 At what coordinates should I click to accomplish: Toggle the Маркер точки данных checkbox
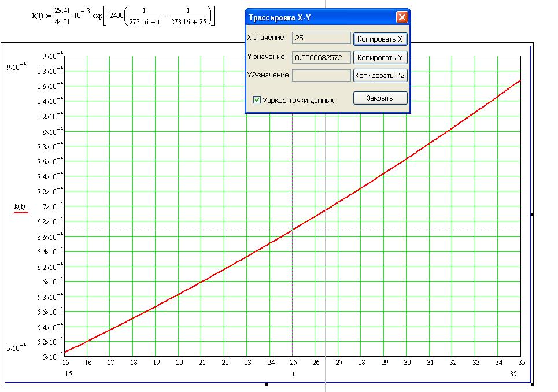(257, 100)
